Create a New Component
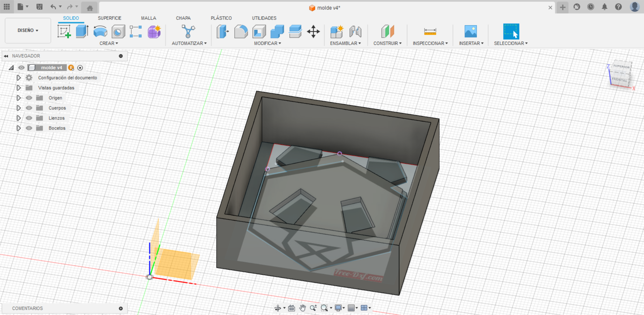 [336, 32]
